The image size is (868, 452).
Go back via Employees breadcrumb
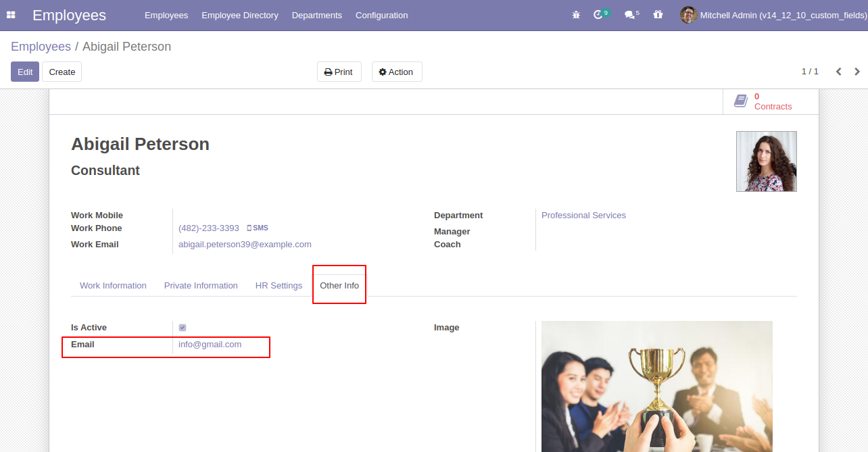[x=41, y=47]
